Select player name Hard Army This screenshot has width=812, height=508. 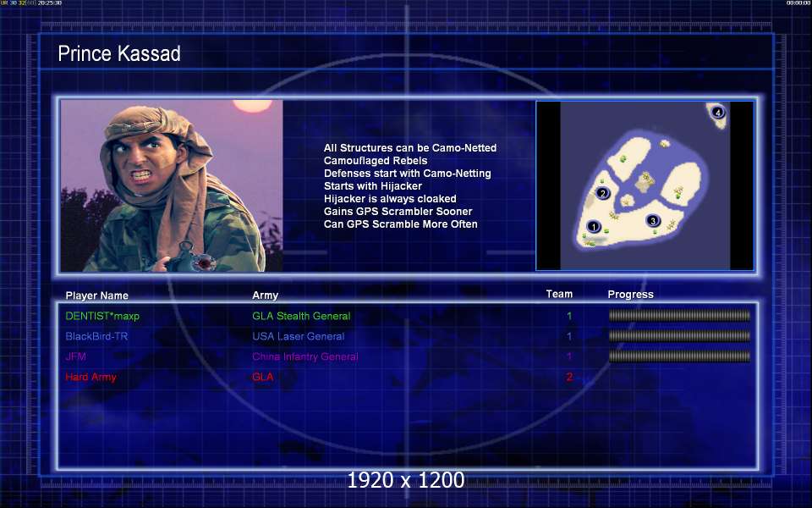pyautogui.click(x=91, y=377)
